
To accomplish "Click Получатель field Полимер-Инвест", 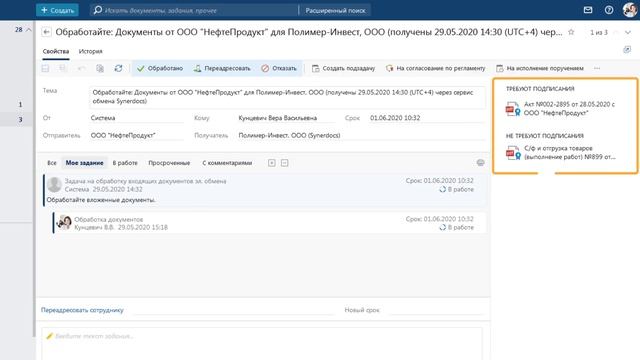I will pyautogui.click(x=361, y=136).
